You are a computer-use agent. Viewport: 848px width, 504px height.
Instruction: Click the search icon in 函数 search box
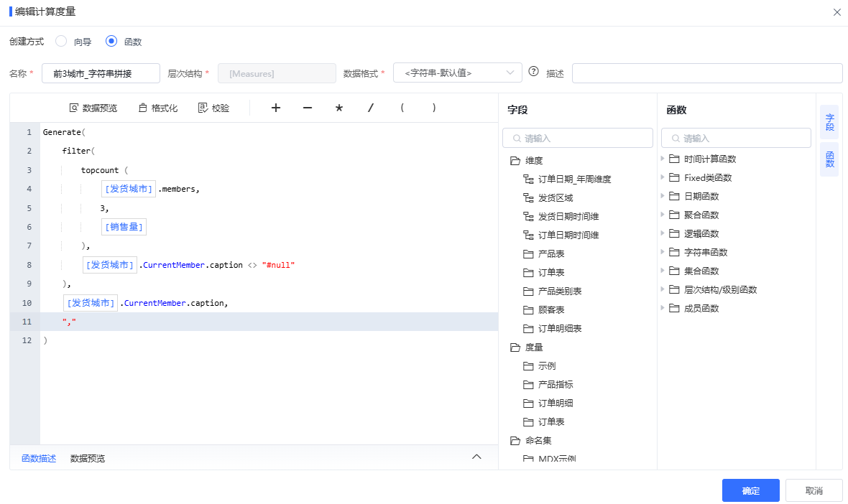click(x=676, y=139)
